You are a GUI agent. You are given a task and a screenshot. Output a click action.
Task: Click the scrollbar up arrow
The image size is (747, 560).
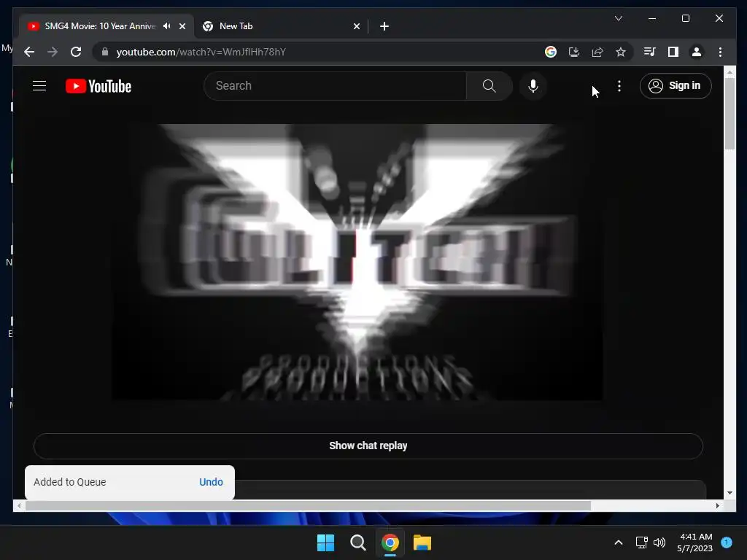729,72
